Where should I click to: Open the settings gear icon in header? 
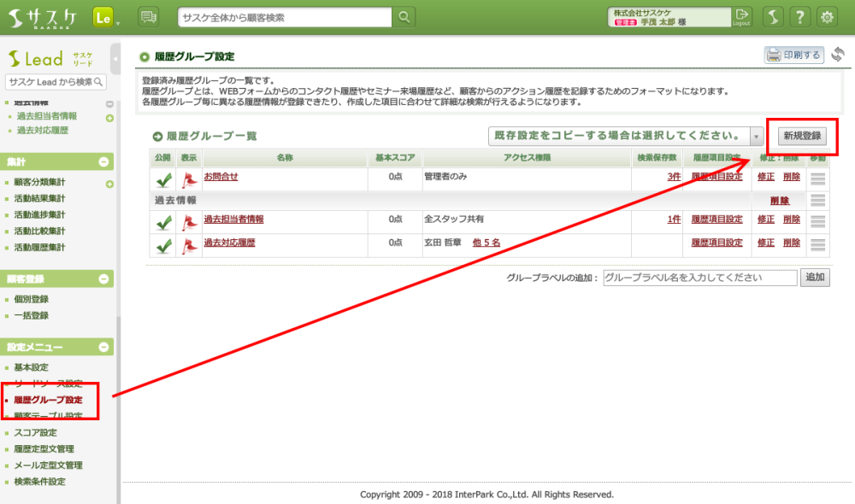pyautogui.click(x=827, y=17)
